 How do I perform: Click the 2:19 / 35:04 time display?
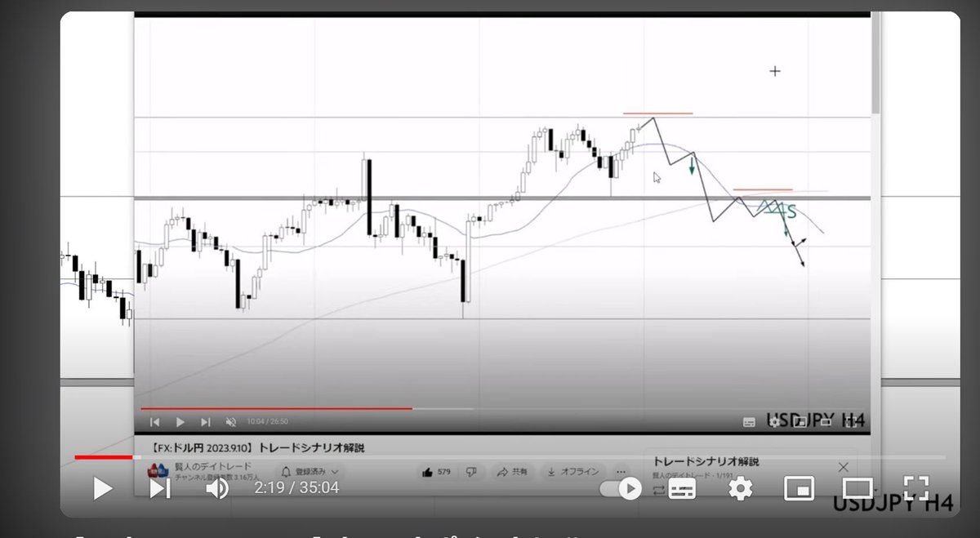296,488
